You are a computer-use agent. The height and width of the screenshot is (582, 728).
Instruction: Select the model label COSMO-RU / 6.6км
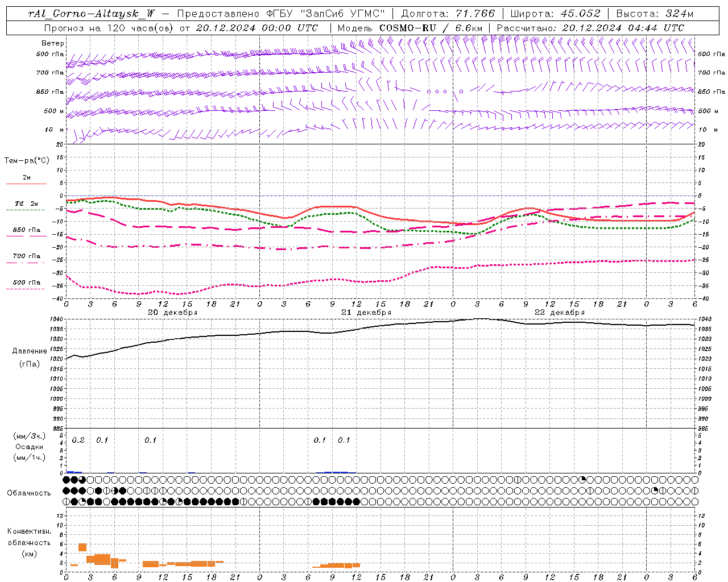click(x=431, y=28)
